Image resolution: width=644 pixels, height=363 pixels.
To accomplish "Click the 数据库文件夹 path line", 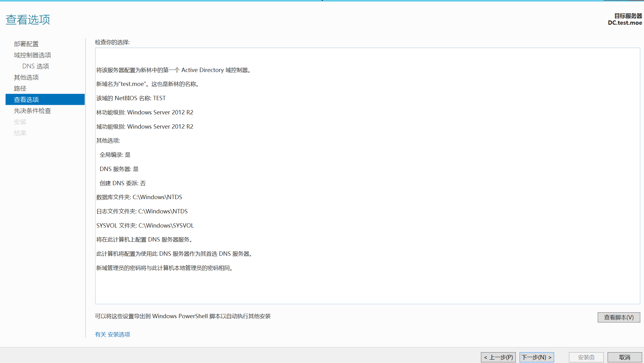I will click(139, 197).
